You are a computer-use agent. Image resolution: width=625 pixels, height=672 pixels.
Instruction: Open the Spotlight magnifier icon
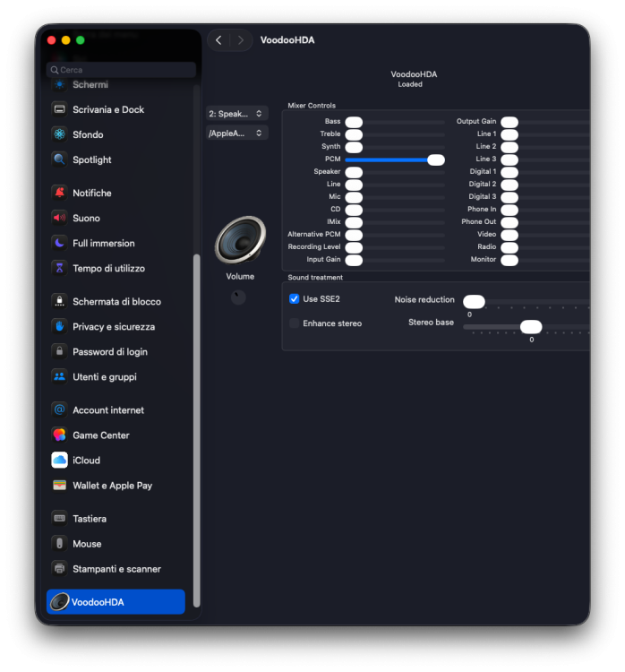(59, 159)
